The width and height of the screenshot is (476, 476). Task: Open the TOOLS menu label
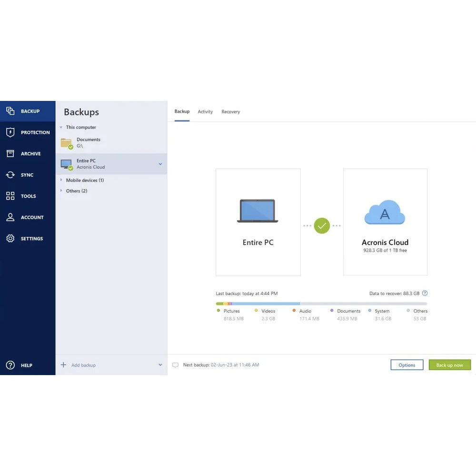click(28, 196)
